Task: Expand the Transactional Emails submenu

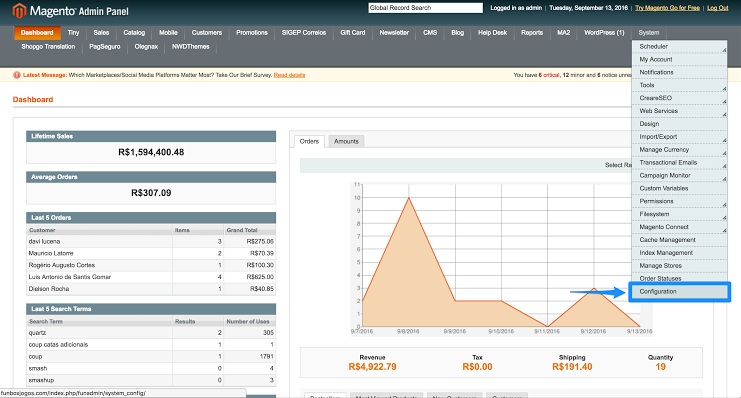Action: click(680, 162)
